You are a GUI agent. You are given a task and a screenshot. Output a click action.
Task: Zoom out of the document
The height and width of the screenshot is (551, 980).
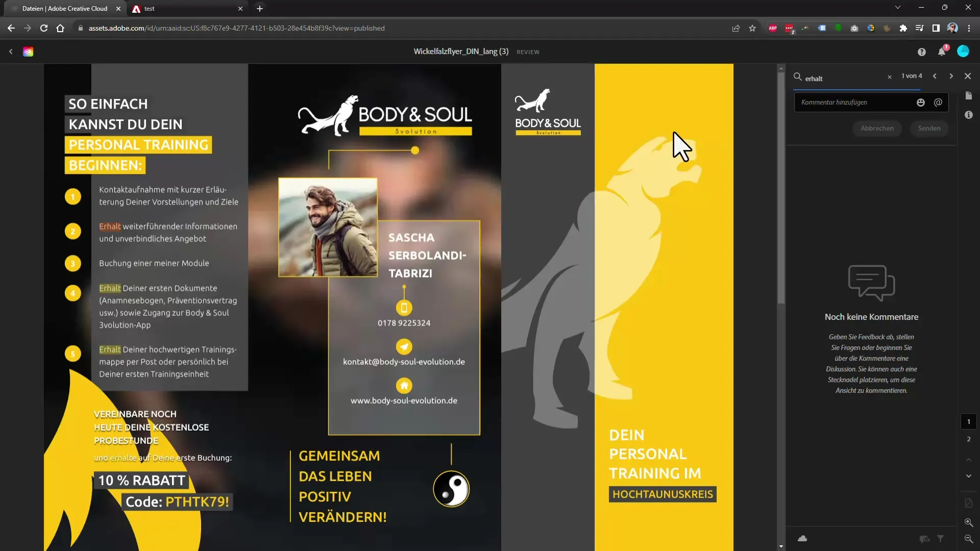tap(969, 539)
